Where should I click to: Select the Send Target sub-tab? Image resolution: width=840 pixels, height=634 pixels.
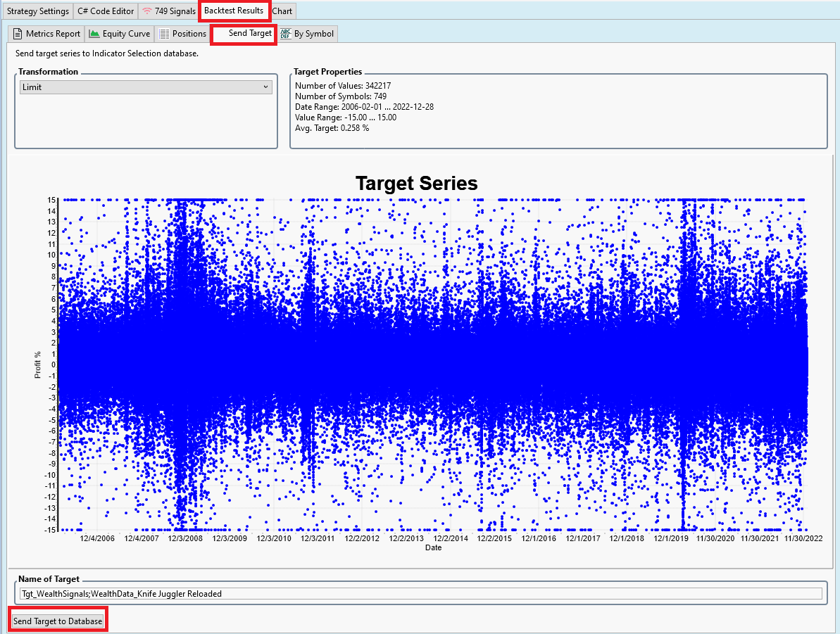point(249,34)
